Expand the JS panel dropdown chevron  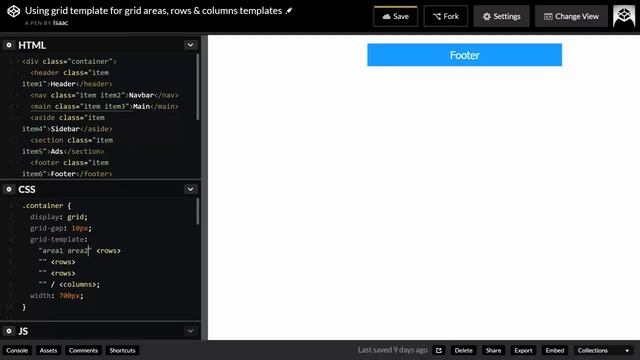(x=190, y=331)
